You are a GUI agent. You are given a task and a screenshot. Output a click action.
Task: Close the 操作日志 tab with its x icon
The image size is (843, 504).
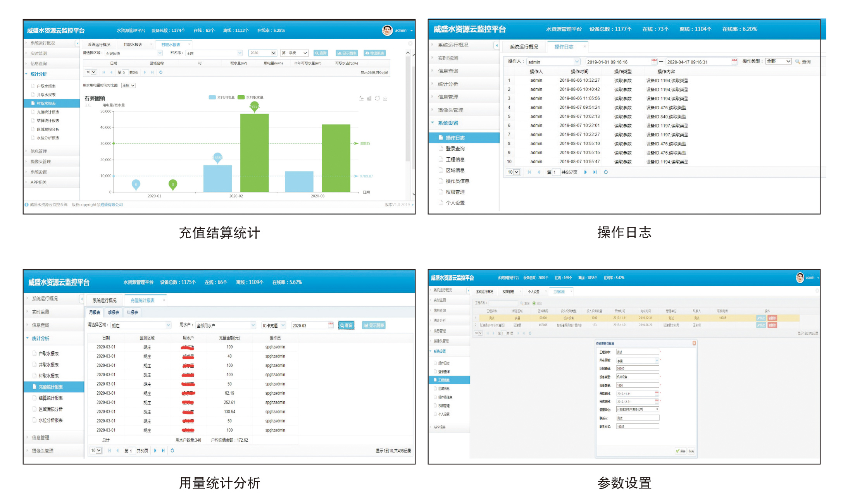pyautogui.click(x=585, y=46)
